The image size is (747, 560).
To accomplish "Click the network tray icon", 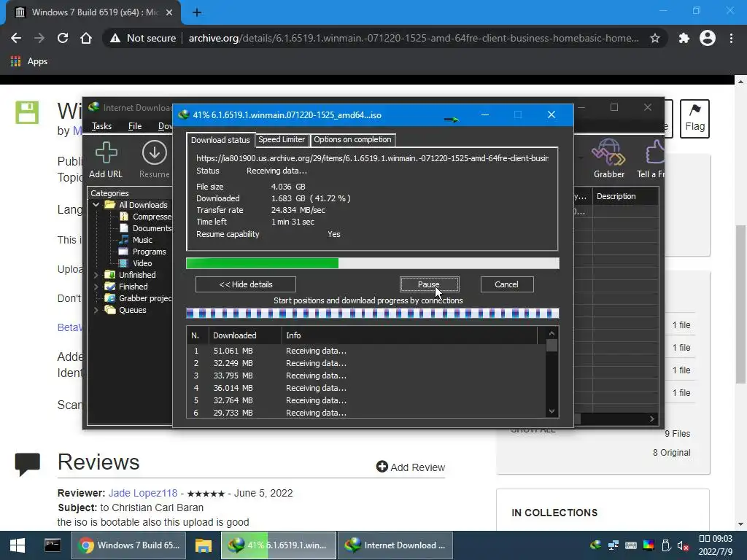I will coord(613,545).
